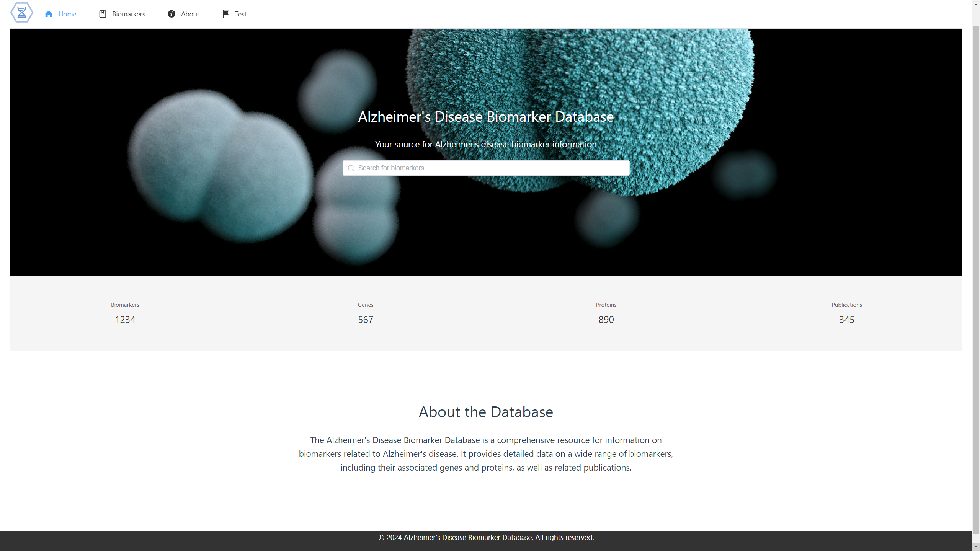Open the Biomarkers menu item
The width and height of the screenshot is (980, 551).
122,14
